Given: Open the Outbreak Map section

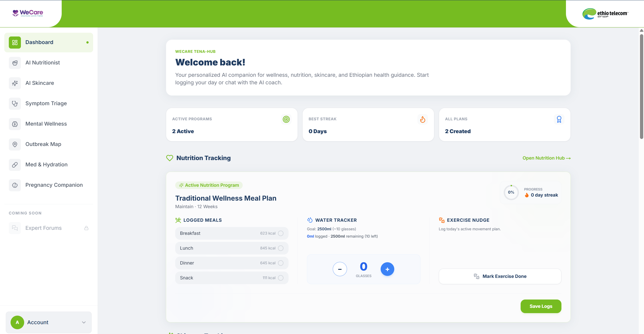Looking at the screenshot, I should 49,144.
